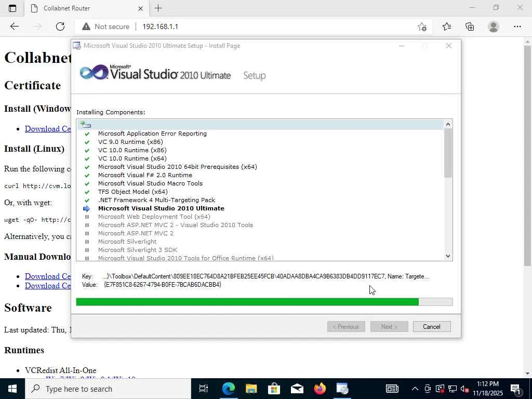
Task: Click the Cancel button in Visual Studio setup
Action: coord(432,326)
